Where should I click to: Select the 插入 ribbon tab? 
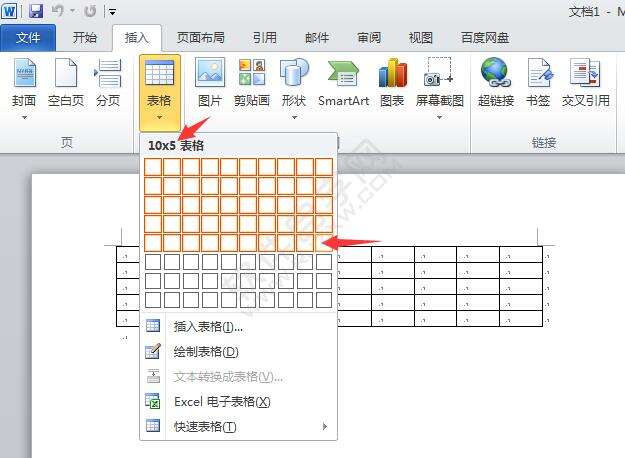pos(136,38)
